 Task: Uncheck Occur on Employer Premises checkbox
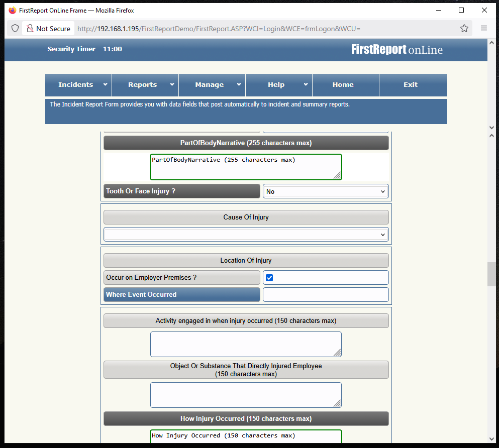(x=269, y=278)
